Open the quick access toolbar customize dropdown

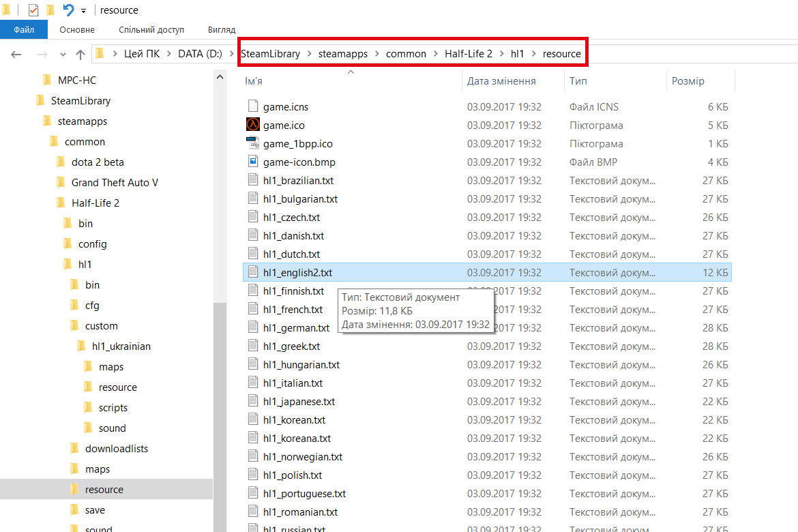(x=83, y=11)
